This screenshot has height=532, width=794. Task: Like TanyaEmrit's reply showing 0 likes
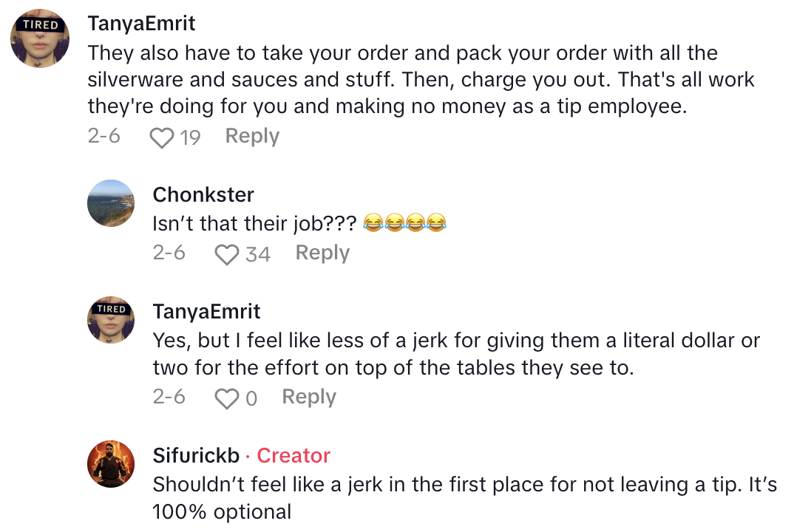[226, 398]
